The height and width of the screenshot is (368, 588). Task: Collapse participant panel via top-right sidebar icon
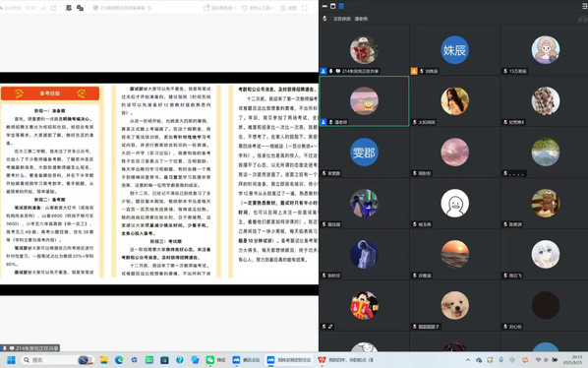coord(584,6)
